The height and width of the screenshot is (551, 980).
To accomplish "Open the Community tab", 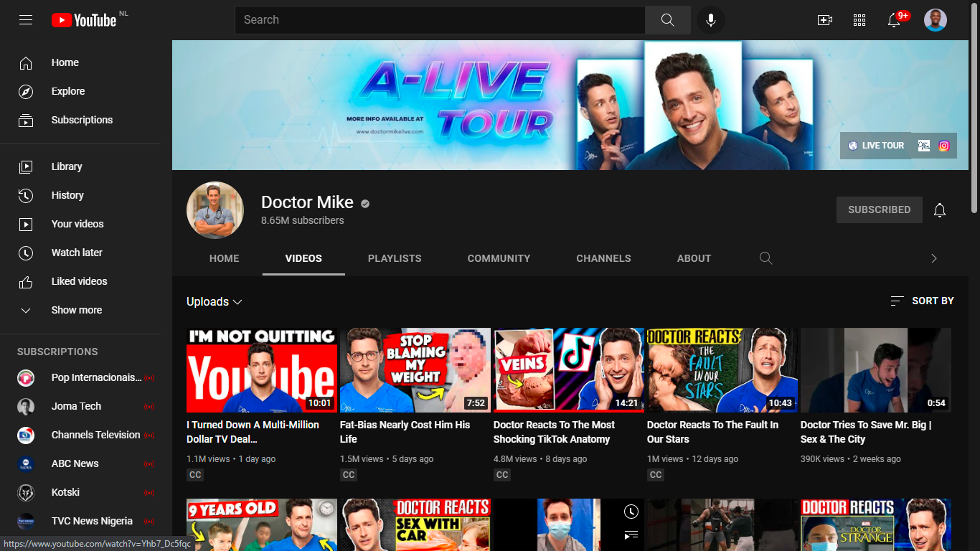I will [x=499, y=258].
